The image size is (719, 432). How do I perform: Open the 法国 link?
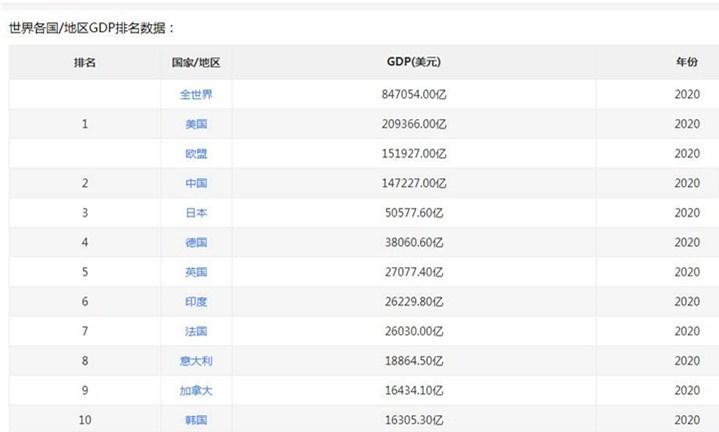click(x=196, y=331)
